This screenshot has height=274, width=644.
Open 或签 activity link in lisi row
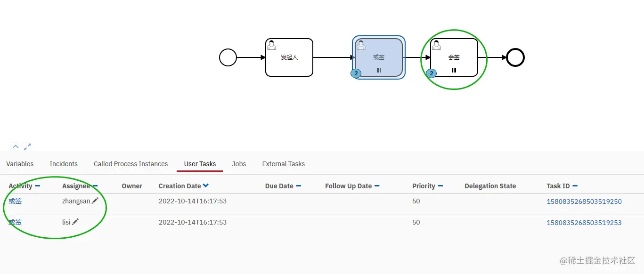pos(15,222)
